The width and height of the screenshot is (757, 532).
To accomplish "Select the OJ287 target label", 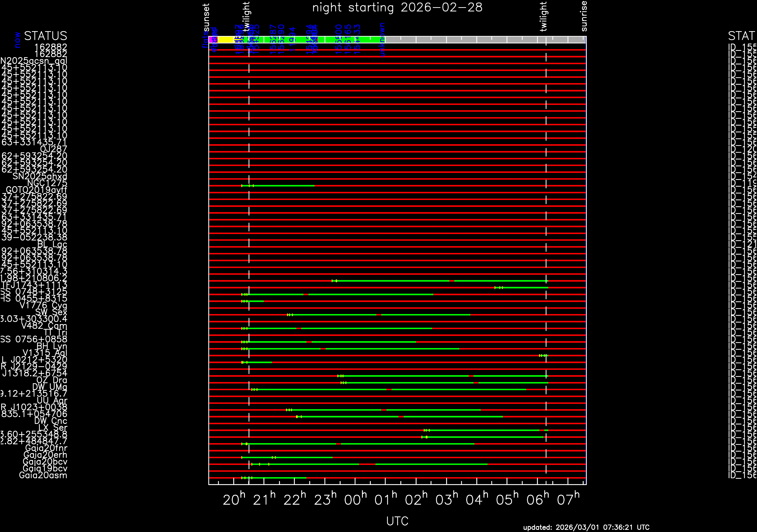I will (53, 149).
